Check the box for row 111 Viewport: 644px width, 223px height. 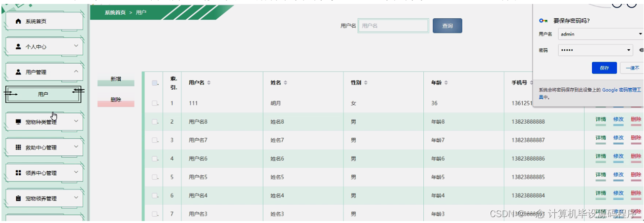[x=154, y=104]
